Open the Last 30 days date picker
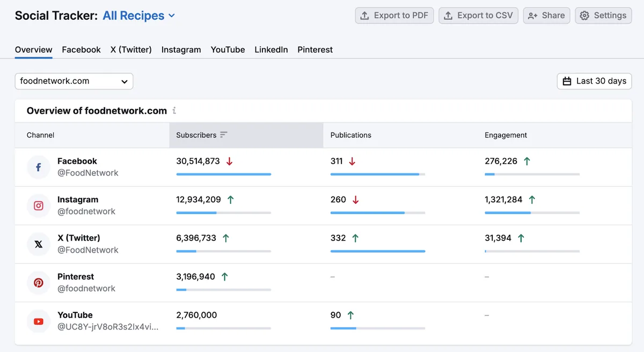The height and width of the screenshot is (352, 644). coord(595,82)
